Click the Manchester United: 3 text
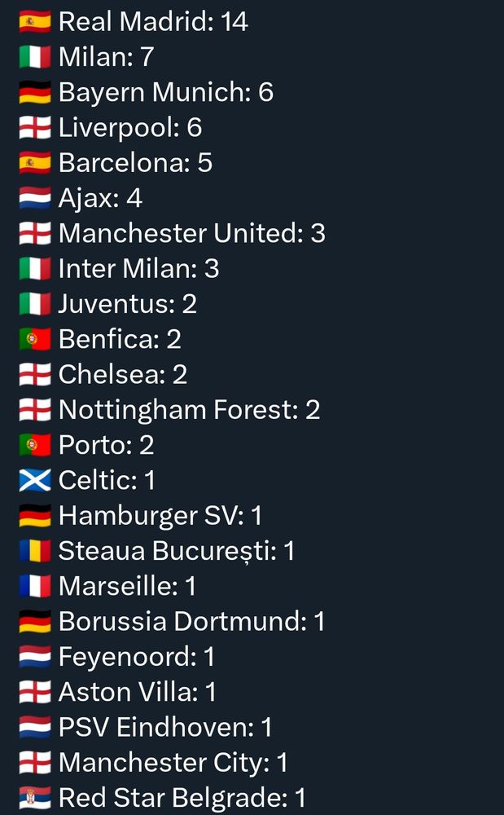 [x=191, y=234]
